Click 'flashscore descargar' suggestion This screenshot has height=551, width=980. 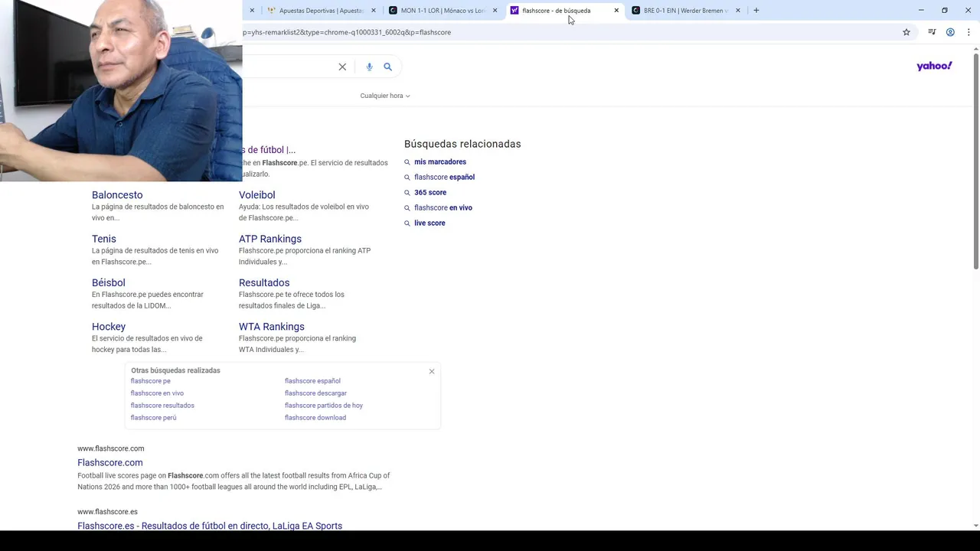point(315,393)
